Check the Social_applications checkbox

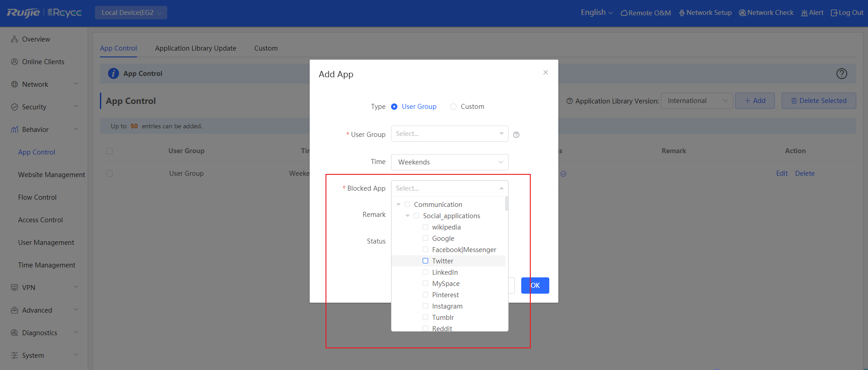click(416, 215)
